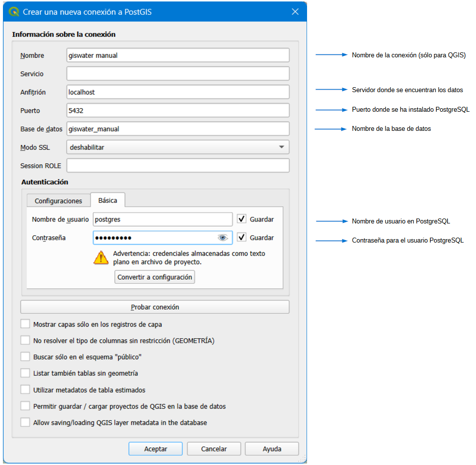Click the annotation 'Nombre de la conexión (sólo para QGIS)'
476x465 pixels.
click(408, 55)
